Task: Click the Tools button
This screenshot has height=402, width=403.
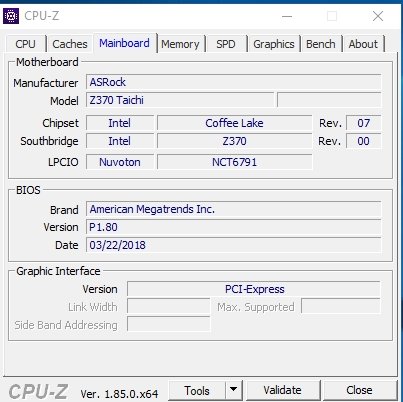Action: (197, 390)
